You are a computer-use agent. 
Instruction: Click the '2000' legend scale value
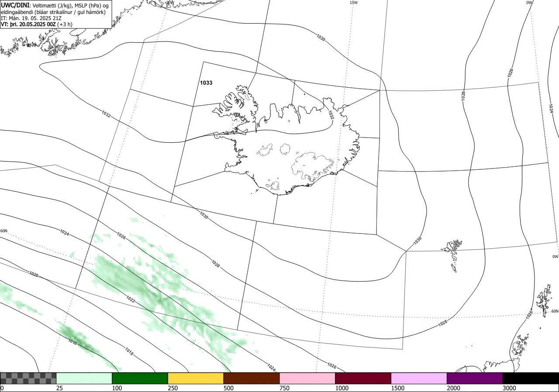tap(454, 388)
